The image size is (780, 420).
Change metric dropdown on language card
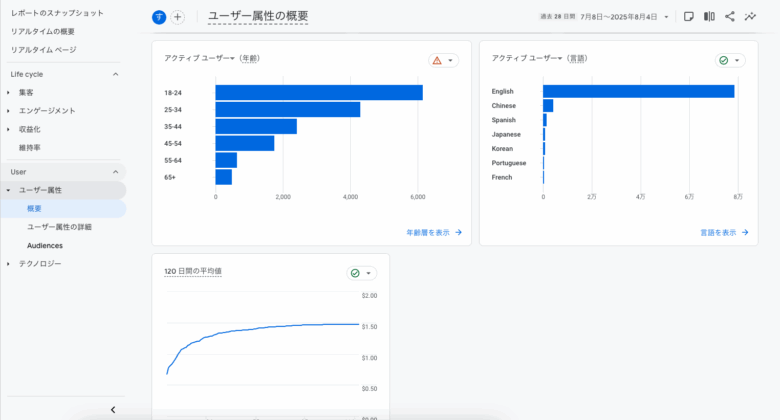coord(527,58)
